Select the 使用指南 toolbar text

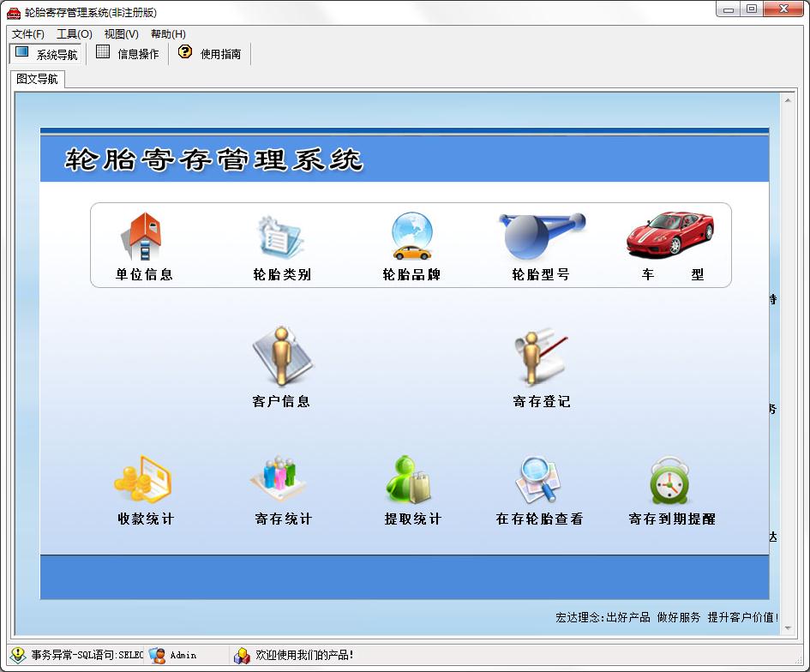pos(220,54)
